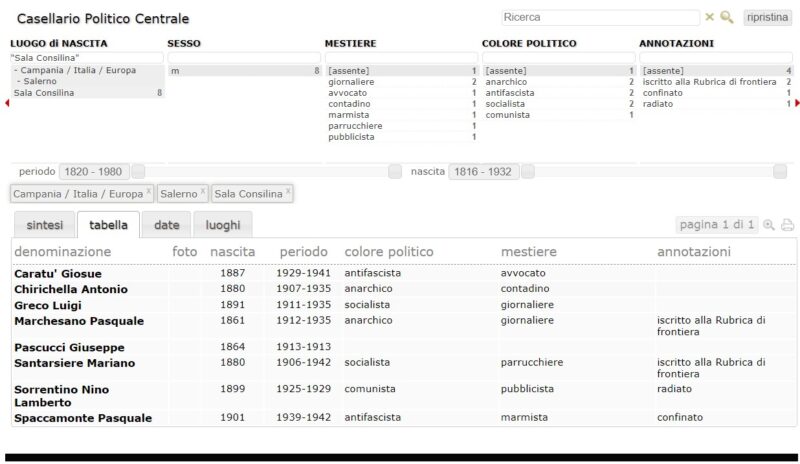The height and width of the screenshot is (464, 800).
Task: Click the nascita slider right handle
Action: (780, 172)
